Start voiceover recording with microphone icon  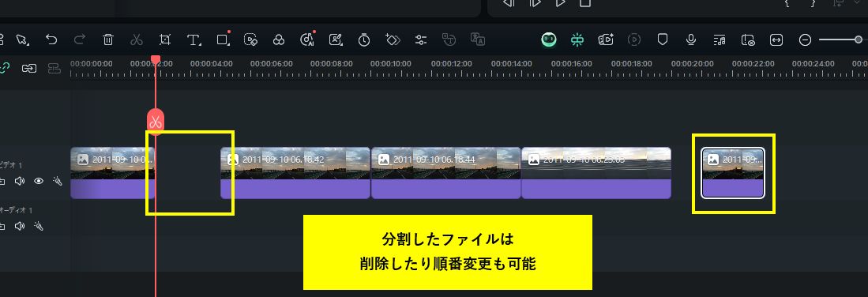(691, 39)
